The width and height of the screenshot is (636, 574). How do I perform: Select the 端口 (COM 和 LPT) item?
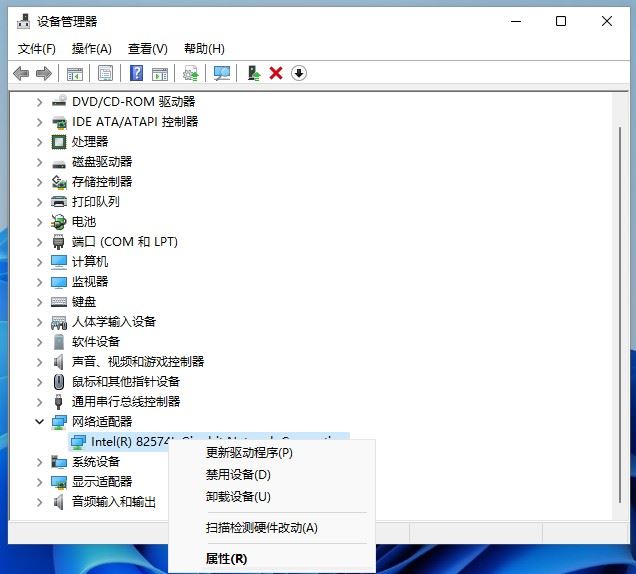(124, 242)
